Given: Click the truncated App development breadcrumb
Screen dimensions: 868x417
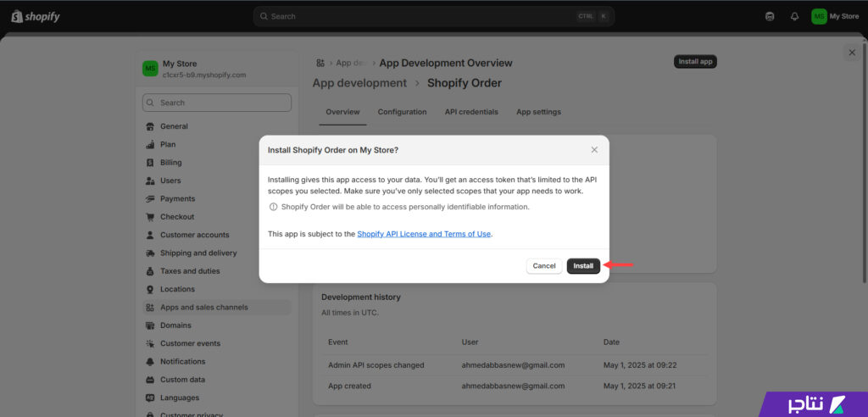Looking at the screenshot, I should (x=352, y=63).
